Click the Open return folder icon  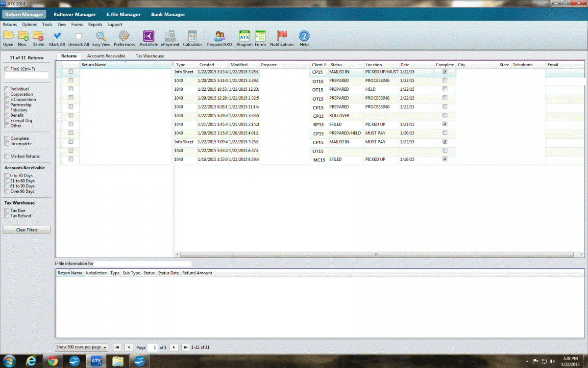(8, 35)
